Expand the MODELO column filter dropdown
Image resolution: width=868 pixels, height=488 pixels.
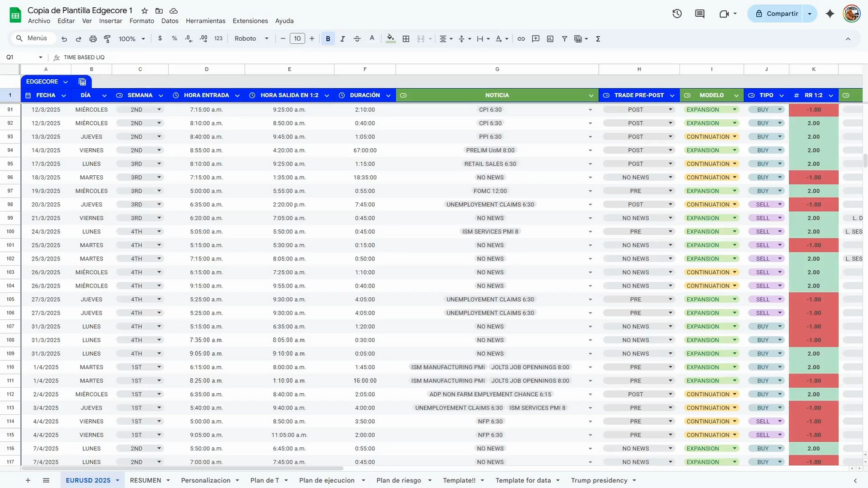pos(736,95)
